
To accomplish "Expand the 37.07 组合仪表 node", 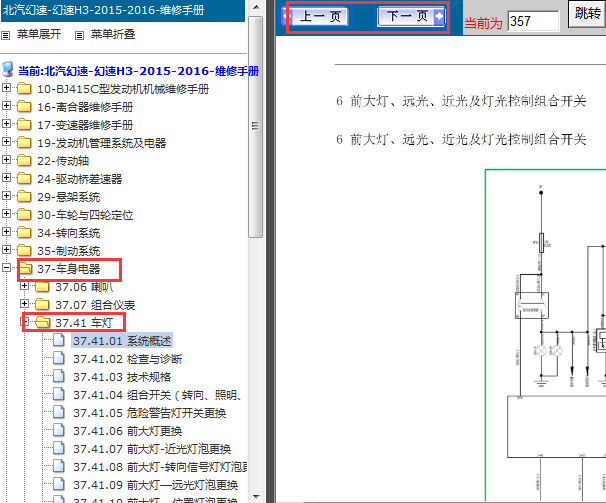I will 24,304.
